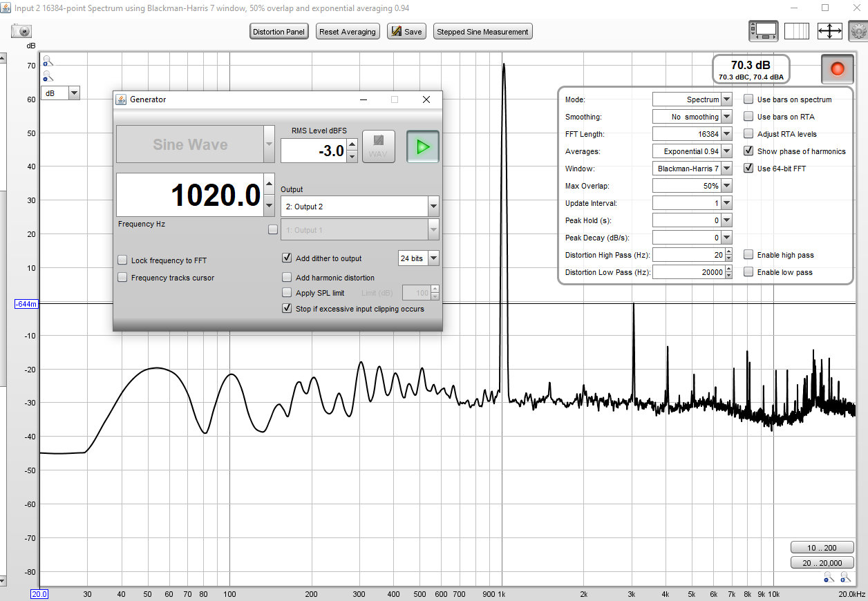Check Enable low pass option
The width and height of the screenshot is (868, 601).
748,272
